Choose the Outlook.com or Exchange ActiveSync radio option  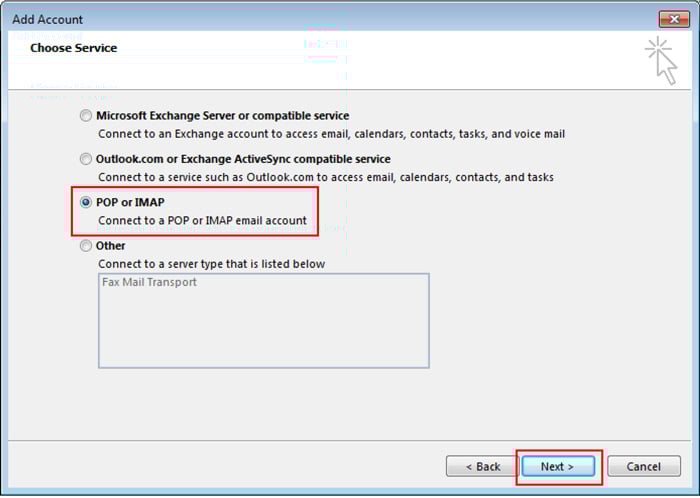click(86, 159)
